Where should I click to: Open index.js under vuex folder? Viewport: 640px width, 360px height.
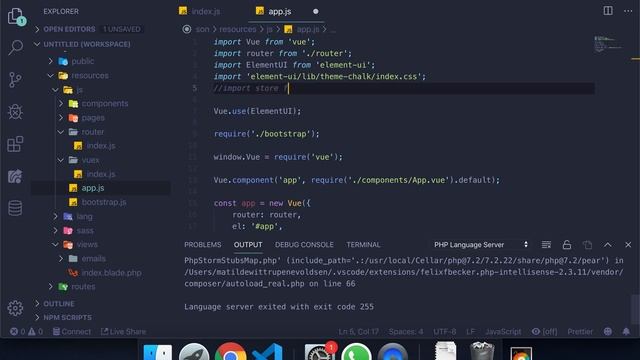[x=101, y=174]
